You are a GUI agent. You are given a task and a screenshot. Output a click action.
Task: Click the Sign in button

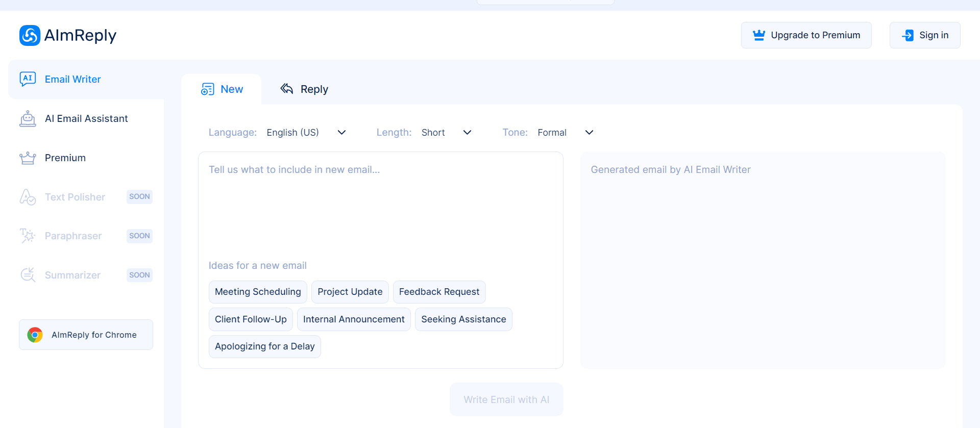tap(925, 35)
